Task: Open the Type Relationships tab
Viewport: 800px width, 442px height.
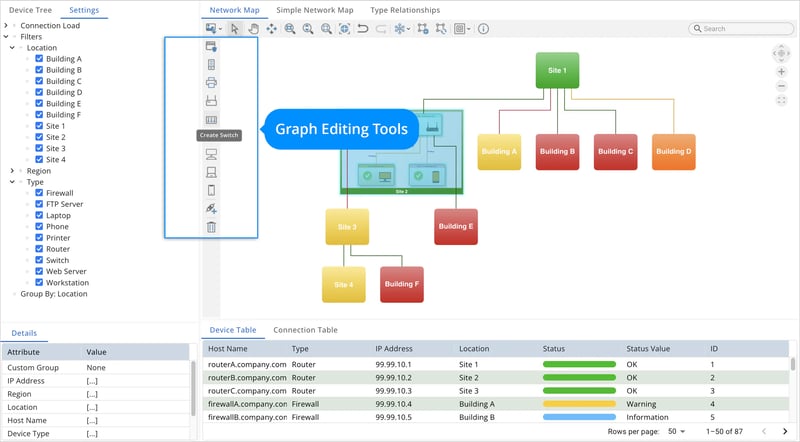Action: [x=405, y=10]
